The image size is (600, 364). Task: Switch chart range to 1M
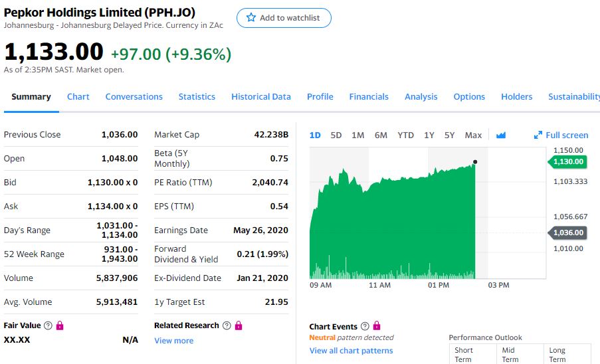click(x=357, y=135)
